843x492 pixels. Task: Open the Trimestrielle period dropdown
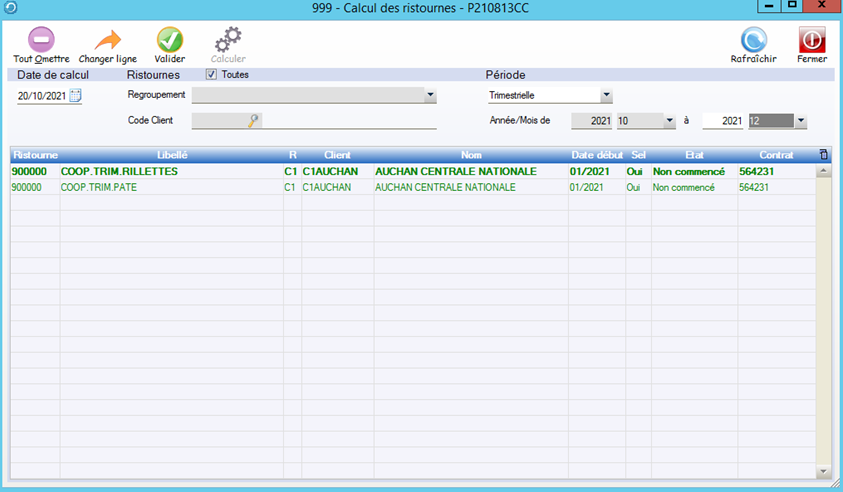coord(606,96)
